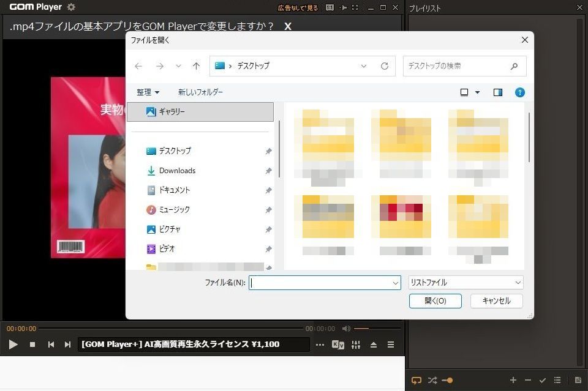Viewport: 588px width, 391px height.
Task: Expand the file name combo box arrow
Action: [395, 283]
